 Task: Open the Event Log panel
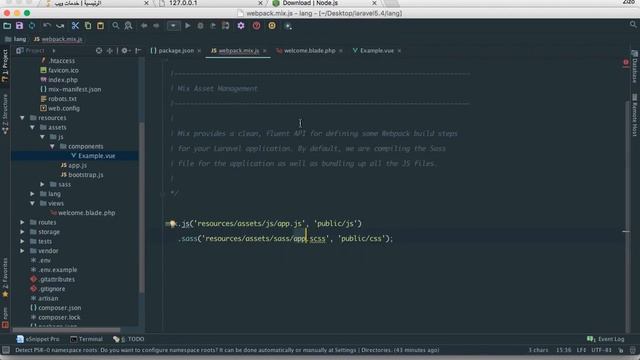coord(606,339)
